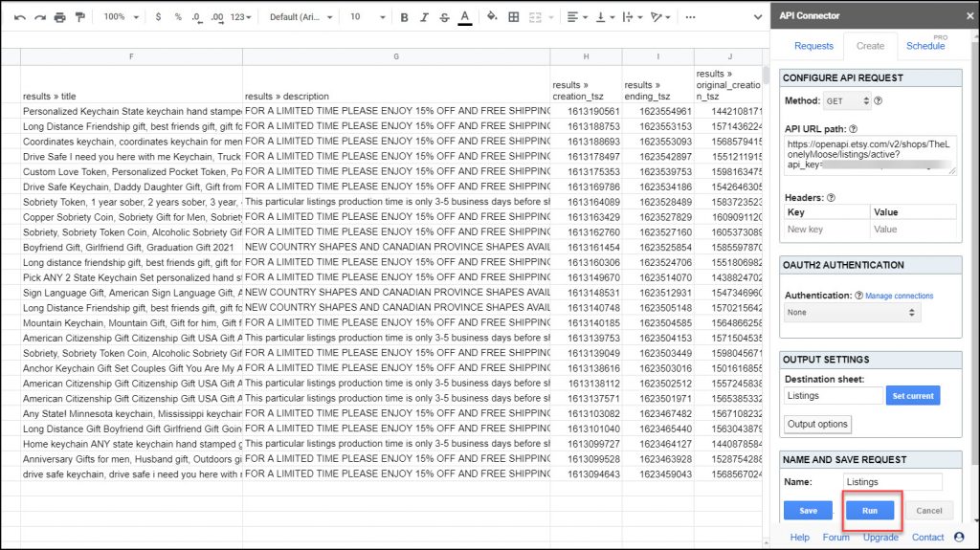
Task: Select the Paint format tool
Action: [80, 17]
